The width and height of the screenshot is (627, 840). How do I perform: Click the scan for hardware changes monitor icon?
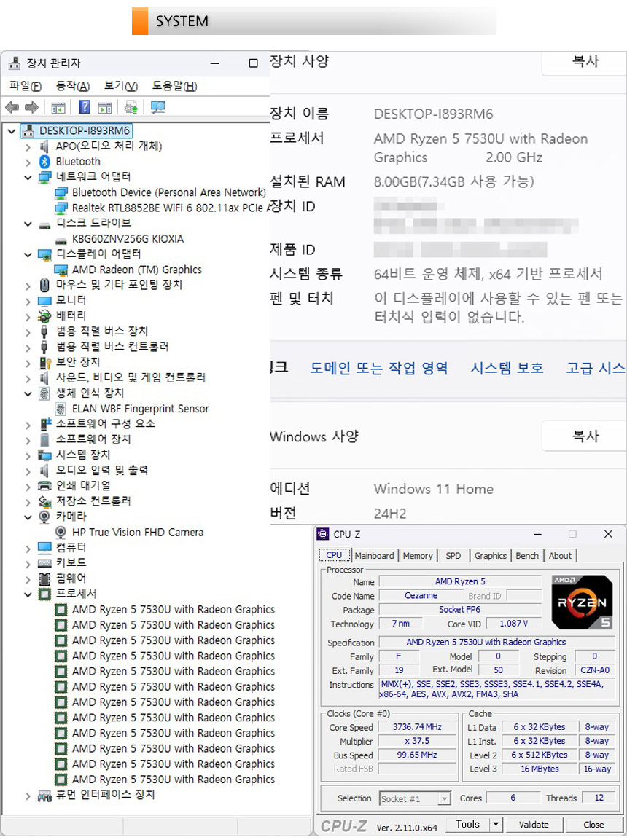(x=157, y=108)
